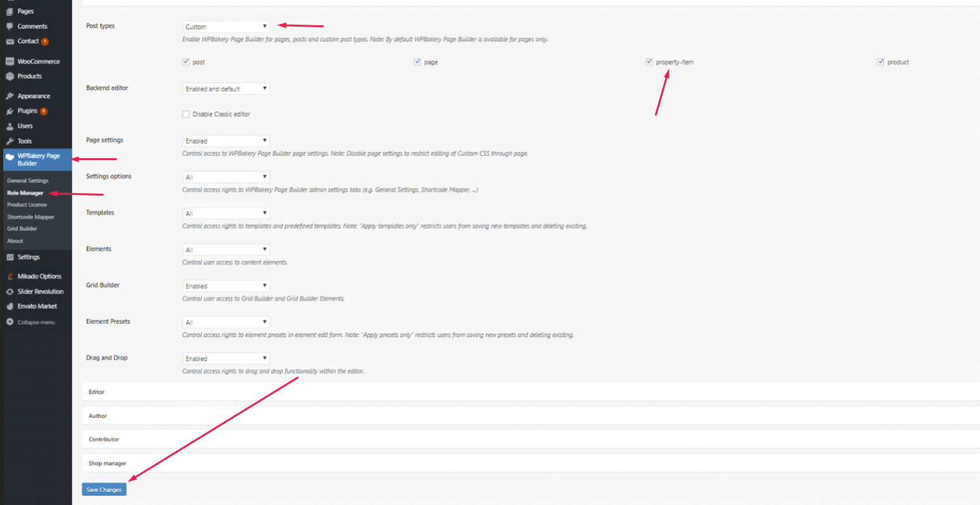Open the Grid Builder sidebar submenu item
This screenshot has height=505, width=980.
(x=22, y=228)
